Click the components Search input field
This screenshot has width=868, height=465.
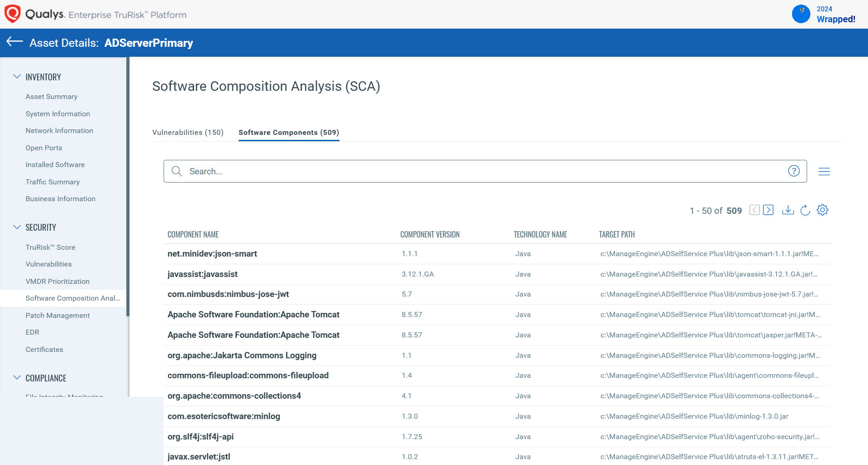[482, 171]
